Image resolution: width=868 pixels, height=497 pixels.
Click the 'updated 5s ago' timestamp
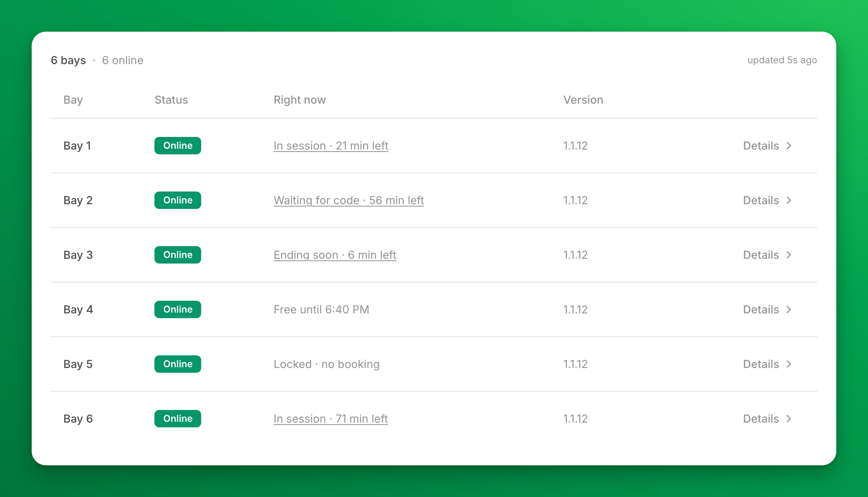point(782,60)
